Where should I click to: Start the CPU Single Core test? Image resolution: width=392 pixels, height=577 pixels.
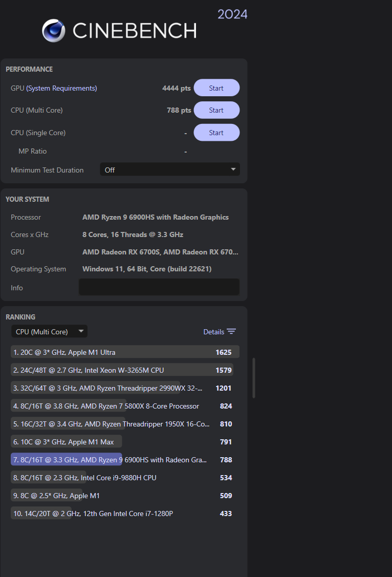pyautogui.click(x=216, y=133)
